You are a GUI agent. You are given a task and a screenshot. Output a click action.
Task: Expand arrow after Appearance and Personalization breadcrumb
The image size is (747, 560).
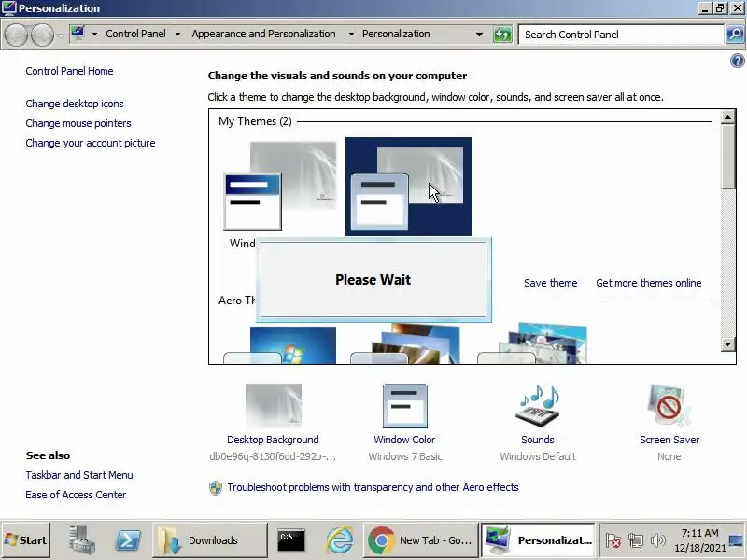pos(351,34)
